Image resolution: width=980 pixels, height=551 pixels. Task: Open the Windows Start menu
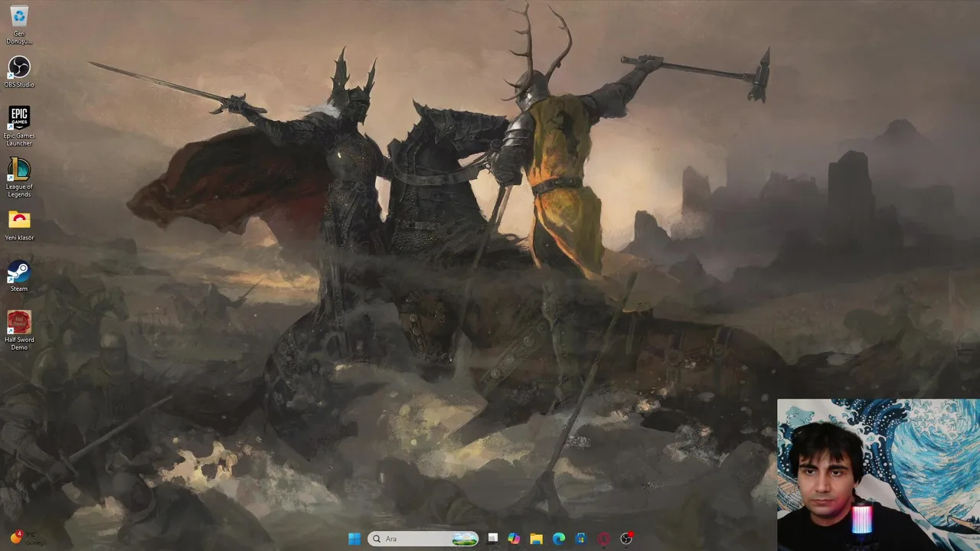click(x=354, y=539)
